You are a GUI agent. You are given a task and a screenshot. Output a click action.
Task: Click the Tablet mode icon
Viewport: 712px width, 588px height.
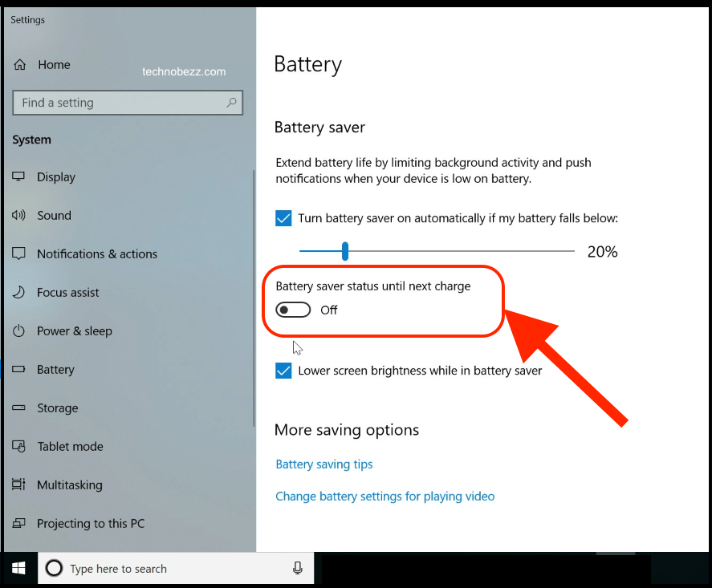(x=18, y=447)
